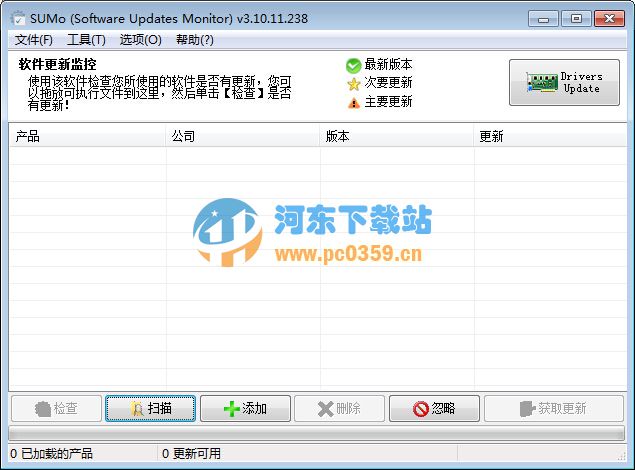Open the 帮助(?) menu
Screen dimensions: 635x470
click(195, 40)
